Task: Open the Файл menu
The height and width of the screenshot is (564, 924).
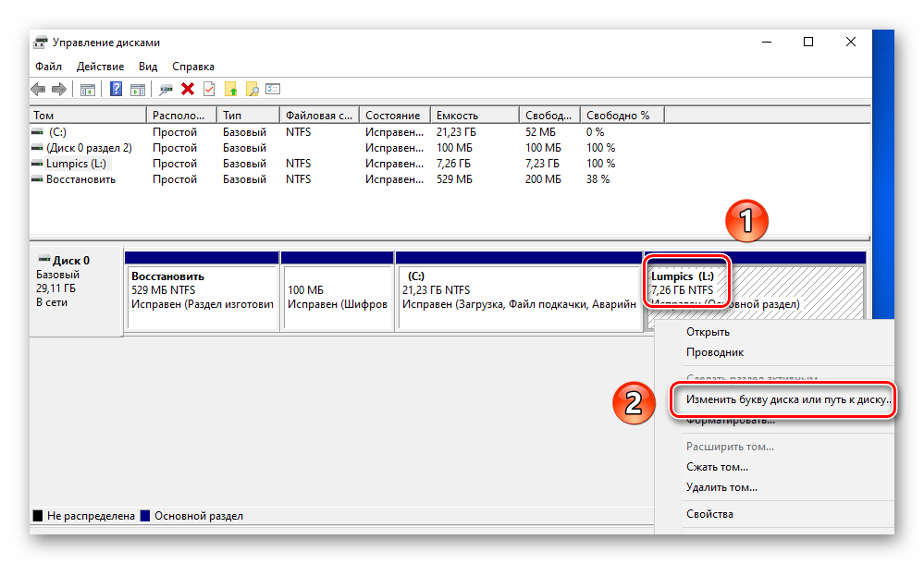Action: (x=49, y=67)
